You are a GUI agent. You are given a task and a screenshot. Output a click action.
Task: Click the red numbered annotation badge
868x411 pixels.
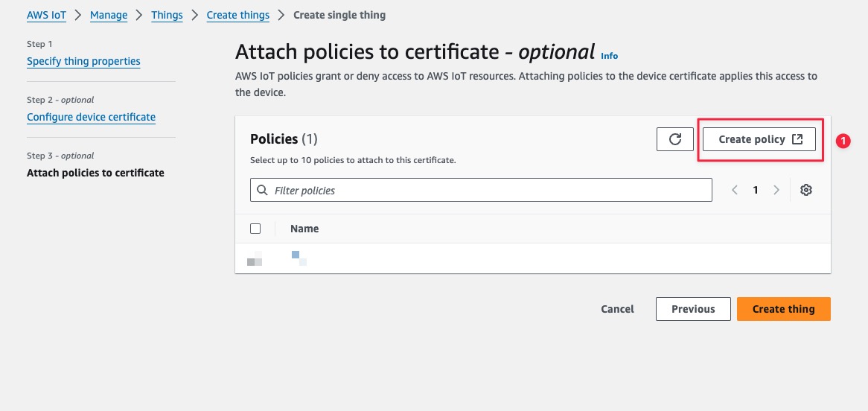point(843,140)
